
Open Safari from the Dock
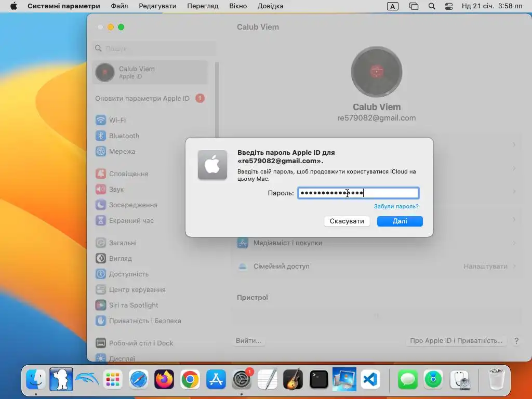[138, 379]
